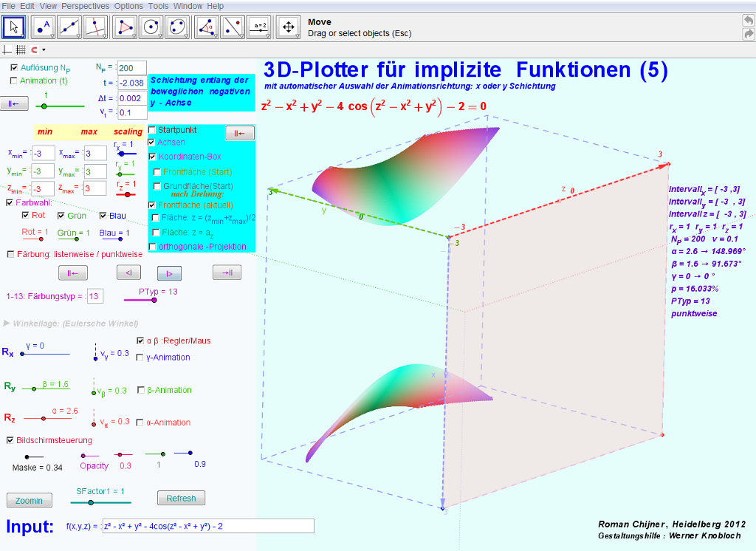
Task: Click the Refresh button
Action: (x=181, y=499)
